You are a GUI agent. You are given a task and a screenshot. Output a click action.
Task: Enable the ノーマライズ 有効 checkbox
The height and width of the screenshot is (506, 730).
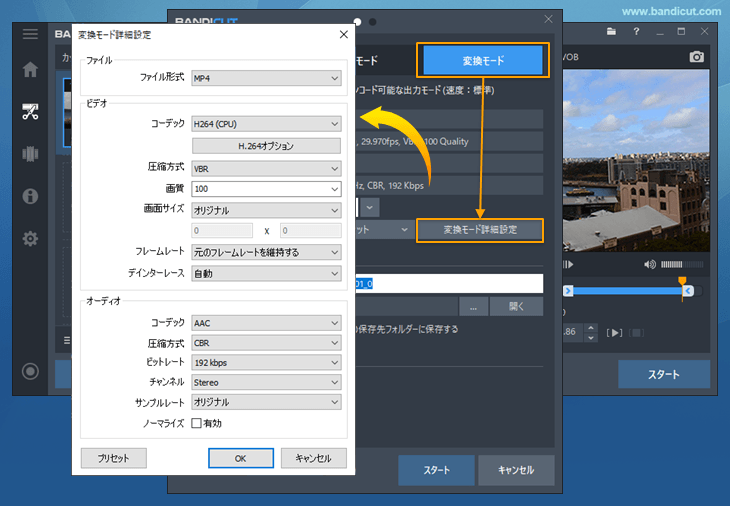click(x=196, y=423)
